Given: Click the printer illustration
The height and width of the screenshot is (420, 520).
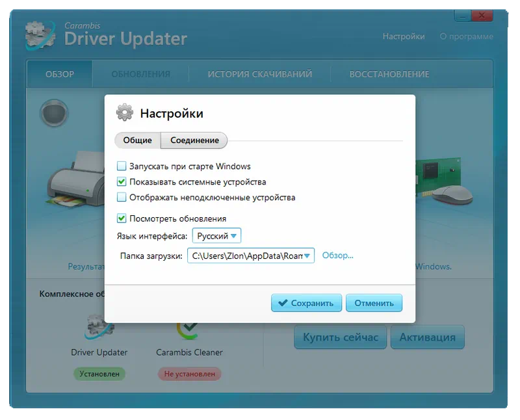Looking at the screenshot, I should [75, 179].
